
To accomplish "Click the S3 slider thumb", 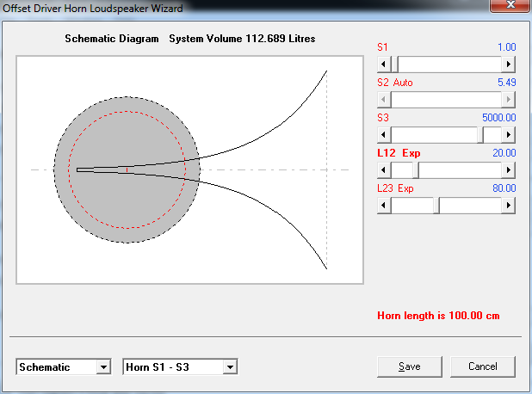I will 480,134.
